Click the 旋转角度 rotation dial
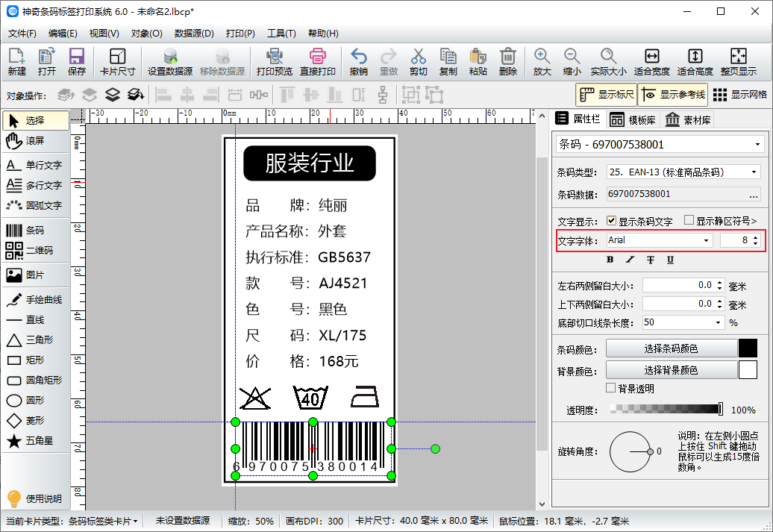The height and width of the screenshot is (532, 773). coord(630,451)
